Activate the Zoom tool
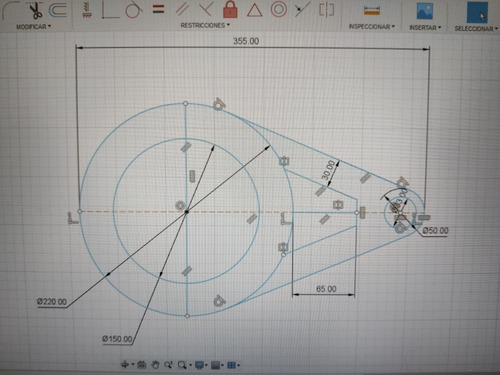 tap(168, 365)
